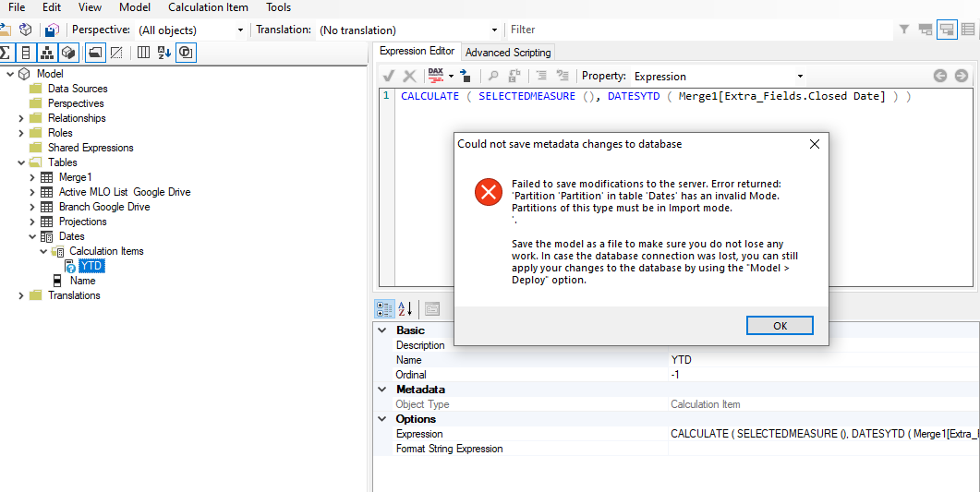Click the navigate forward arrow icon
Screen dimensions: 980x492
[x=962, y=77]
